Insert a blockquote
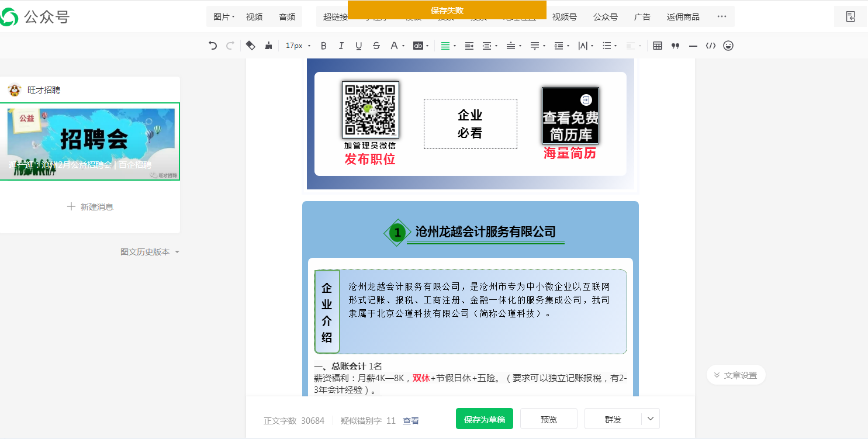This screenshot has width=868, height=439. tap(675, 46)
